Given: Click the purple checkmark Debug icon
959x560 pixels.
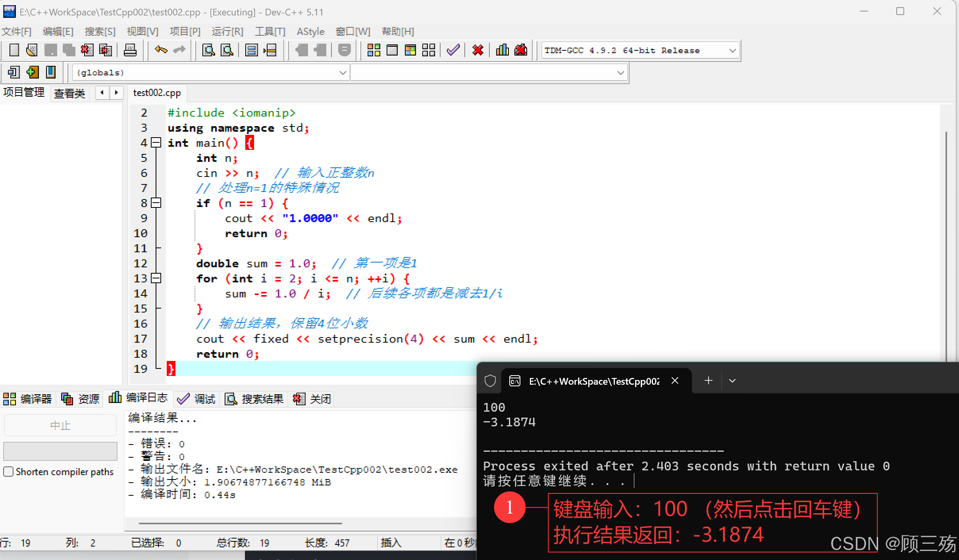Looking at the screenshot, I should click(x=453, y=50).
